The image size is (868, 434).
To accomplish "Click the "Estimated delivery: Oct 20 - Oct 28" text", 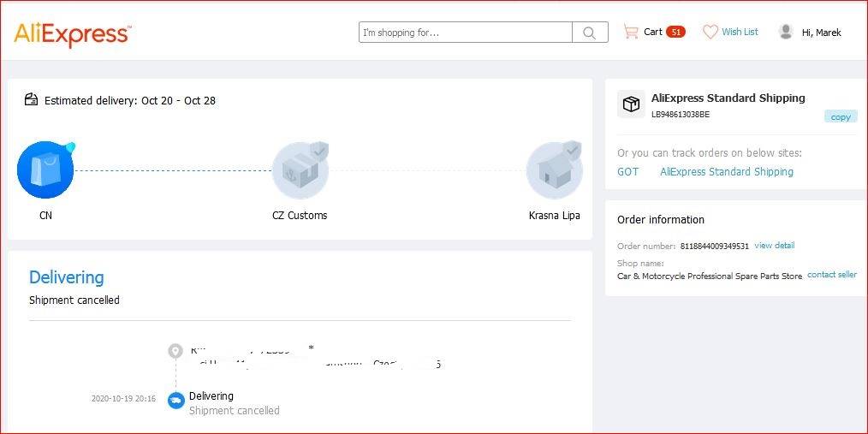I will 130,101.
